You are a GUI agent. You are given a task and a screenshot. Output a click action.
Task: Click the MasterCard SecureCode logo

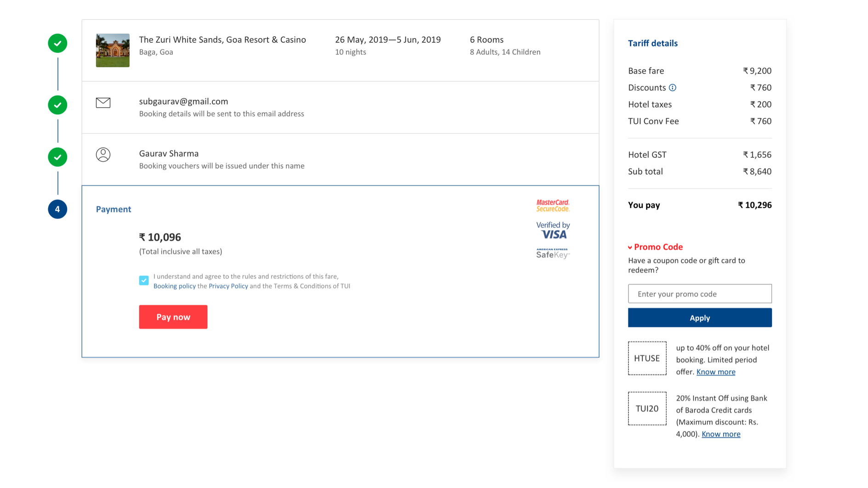(x=553, y=205)
